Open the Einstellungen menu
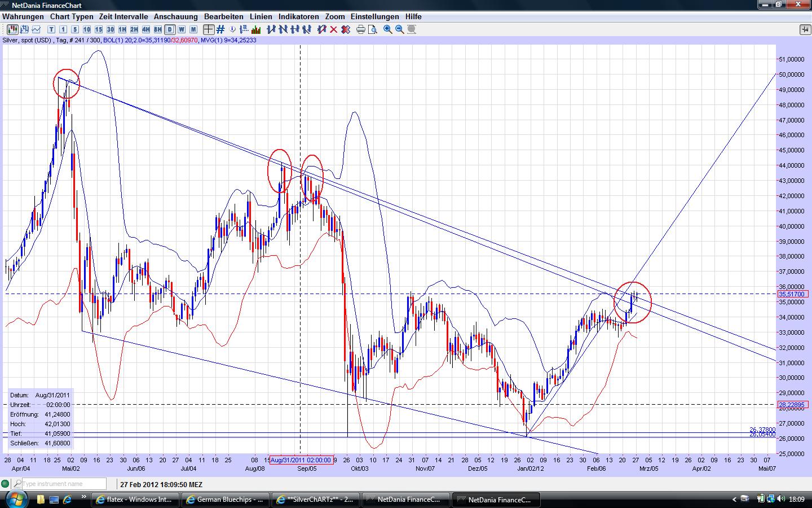 375,16
